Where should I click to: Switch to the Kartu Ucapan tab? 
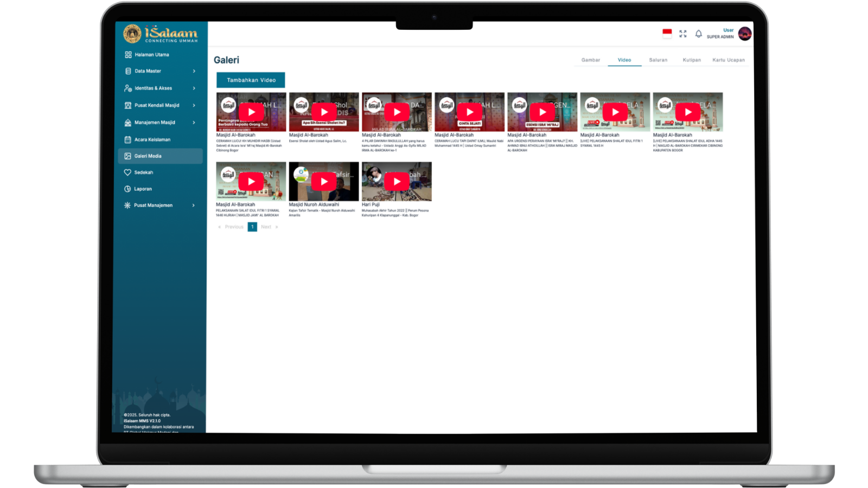pyautogui.click(x=729, y=60)
